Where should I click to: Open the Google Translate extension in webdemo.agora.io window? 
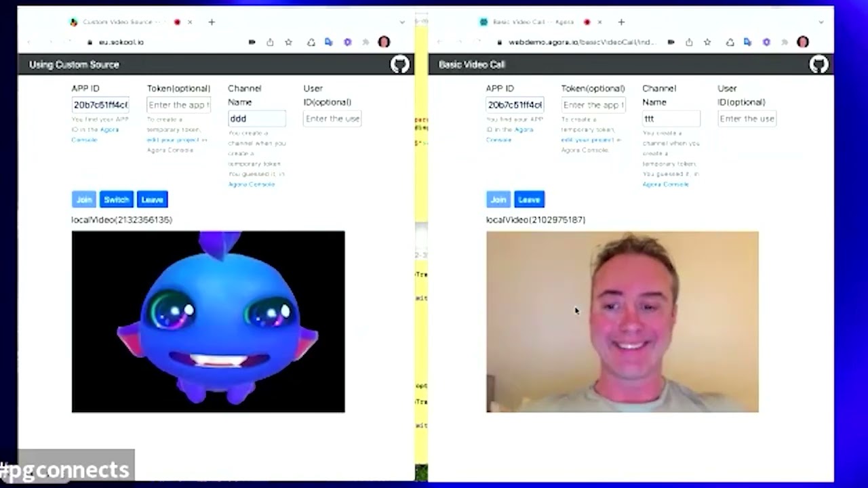pos(747,42)
